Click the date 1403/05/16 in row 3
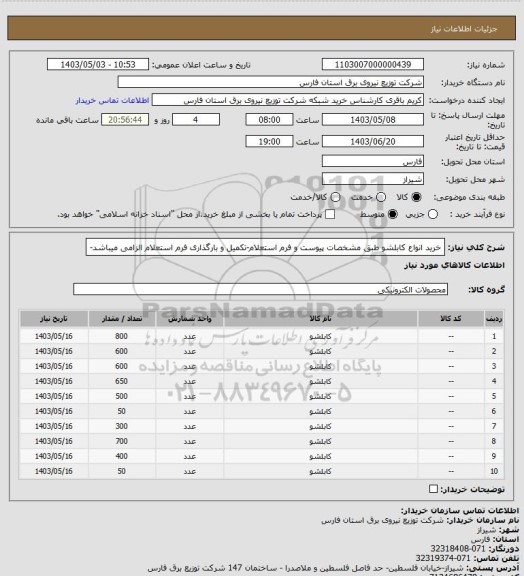524x576 pixels. 54,366
